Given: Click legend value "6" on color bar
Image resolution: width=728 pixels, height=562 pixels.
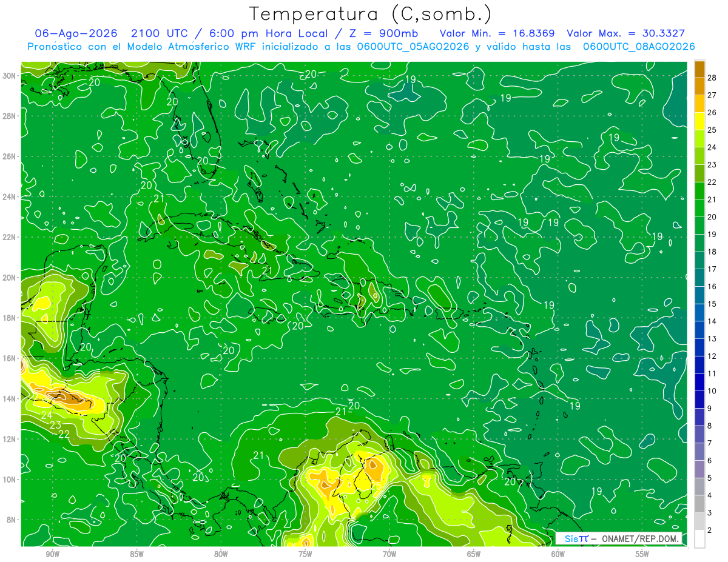Looking at the screenshot, I should point(710,461).
